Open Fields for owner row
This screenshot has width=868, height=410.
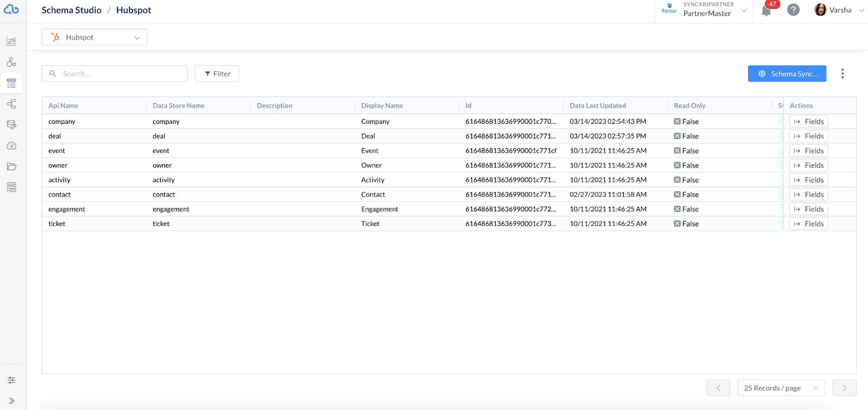(x=808, y=166)
